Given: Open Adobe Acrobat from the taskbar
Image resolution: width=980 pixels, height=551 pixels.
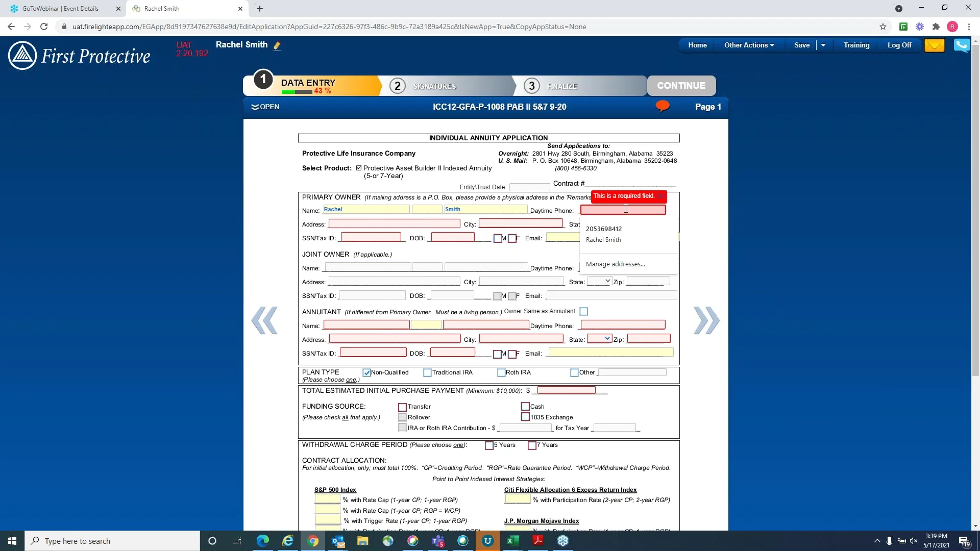Looking at the screenshot, I should pos(538,541).
